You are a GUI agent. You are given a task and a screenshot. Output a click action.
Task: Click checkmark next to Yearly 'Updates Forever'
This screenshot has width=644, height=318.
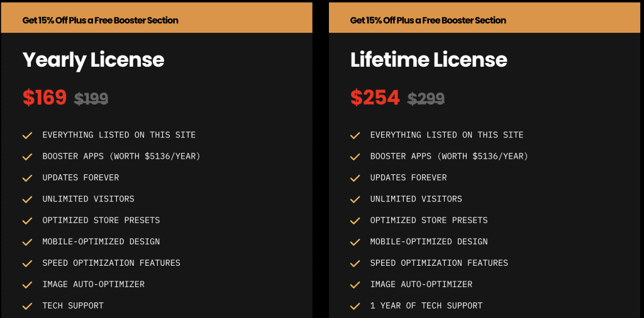point(28,178)
